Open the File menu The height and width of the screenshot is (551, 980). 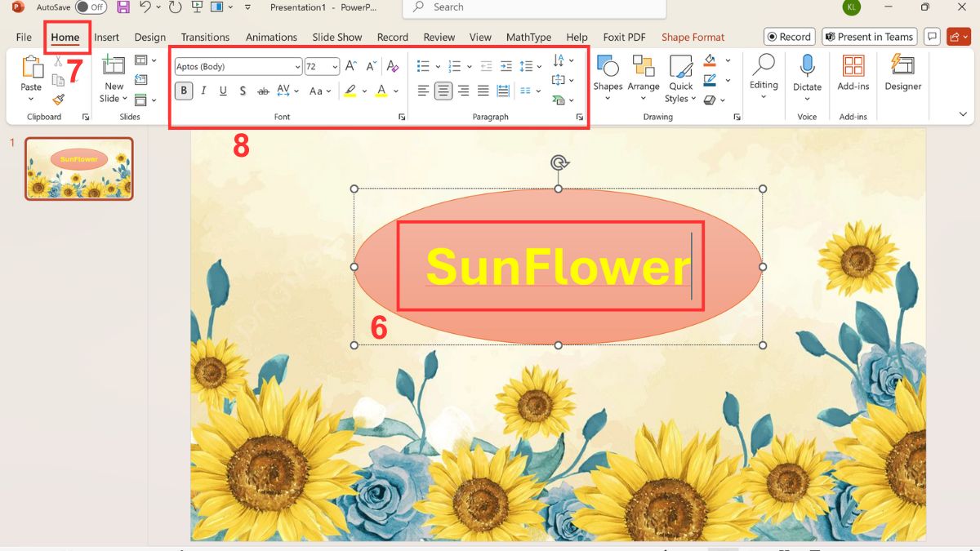[x=24, y=37]
